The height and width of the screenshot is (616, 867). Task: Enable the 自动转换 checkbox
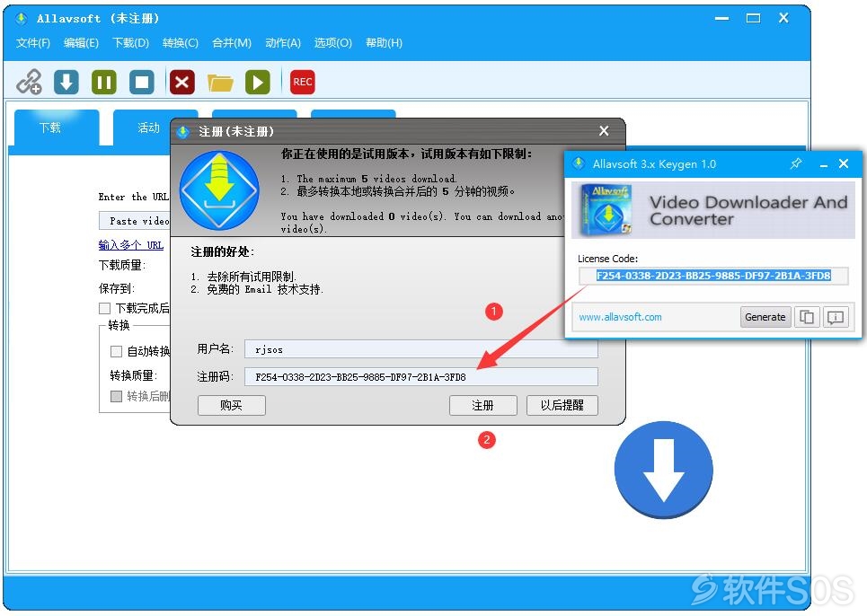pyautogui.click(x=116, y=351)
